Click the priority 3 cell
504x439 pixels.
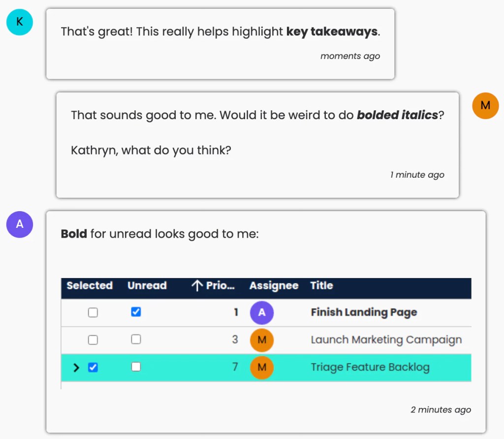[x=235, y=340]
